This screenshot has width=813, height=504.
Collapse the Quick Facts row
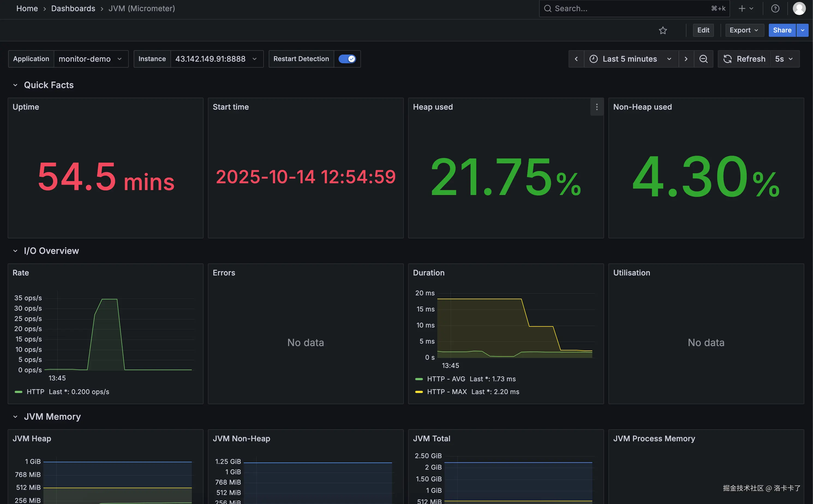15,85
